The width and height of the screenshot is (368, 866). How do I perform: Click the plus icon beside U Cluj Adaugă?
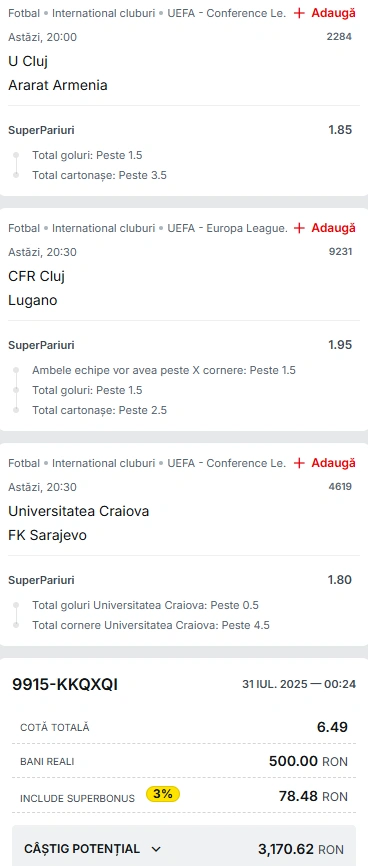pos(299,13)
